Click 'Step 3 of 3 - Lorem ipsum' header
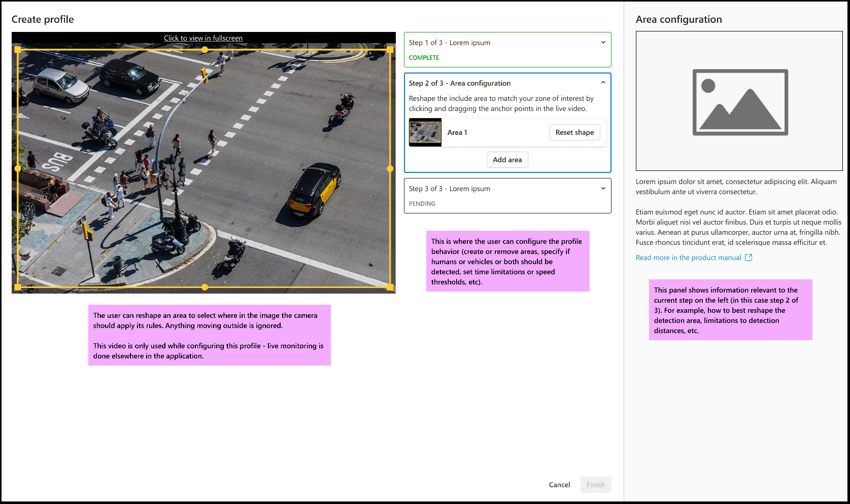 449,189
